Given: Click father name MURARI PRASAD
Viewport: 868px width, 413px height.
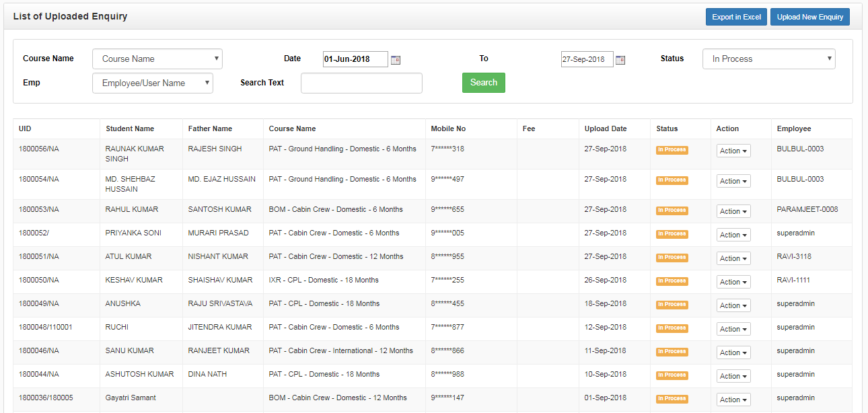Looking at the screenshot, I should click(x=219, y=233).
